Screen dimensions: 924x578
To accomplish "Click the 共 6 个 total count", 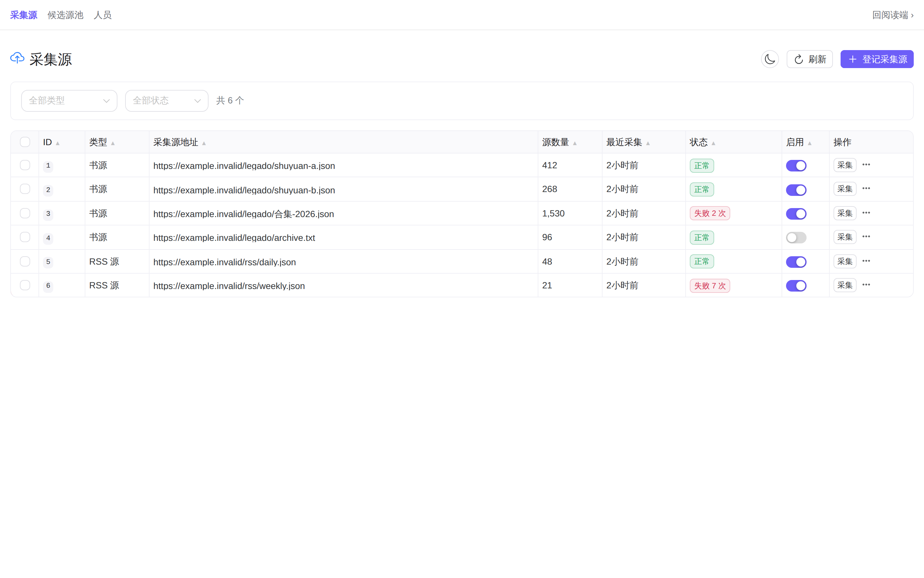I will 230,101.
